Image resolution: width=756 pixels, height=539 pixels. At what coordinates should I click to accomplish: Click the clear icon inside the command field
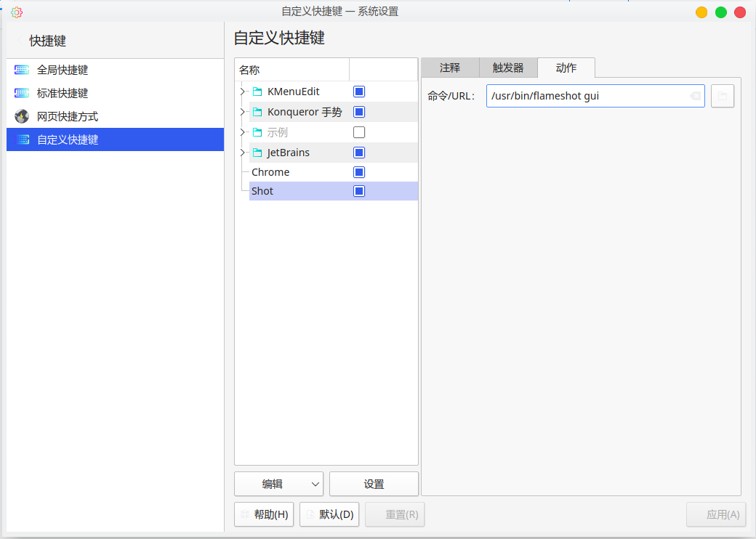point(694,95)
